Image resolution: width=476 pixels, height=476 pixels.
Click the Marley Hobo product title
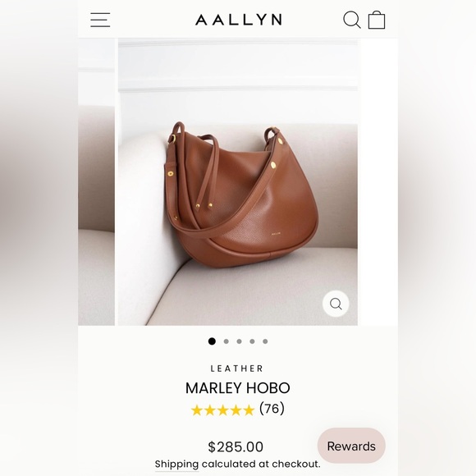[x=238, y=388]
